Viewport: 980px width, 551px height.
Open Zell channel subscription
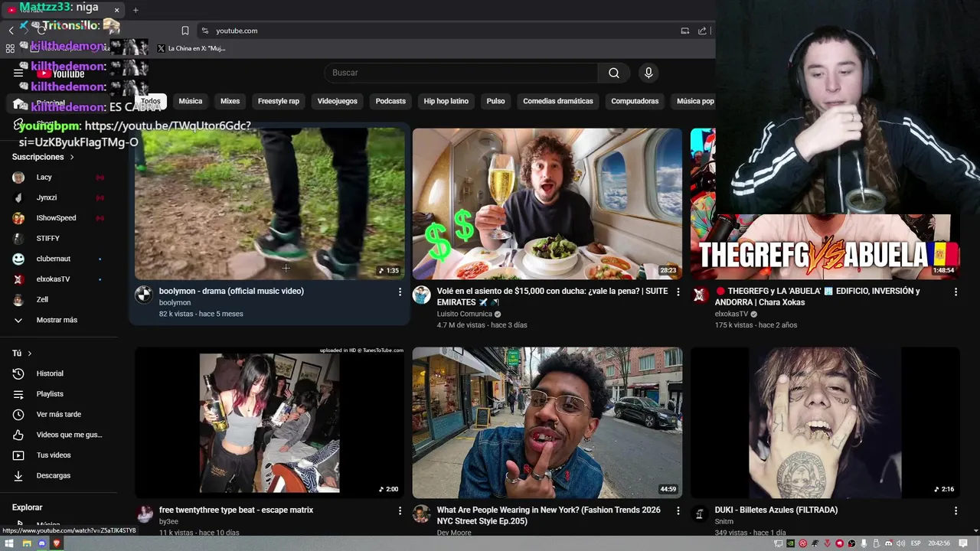58,299
